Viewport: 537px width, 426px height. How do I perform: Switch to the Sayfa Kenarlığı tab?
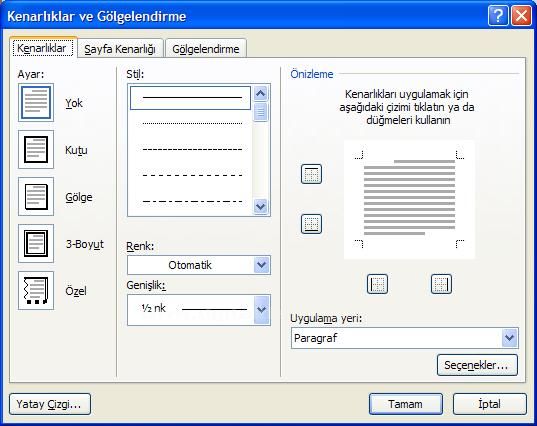pos(120,49)
